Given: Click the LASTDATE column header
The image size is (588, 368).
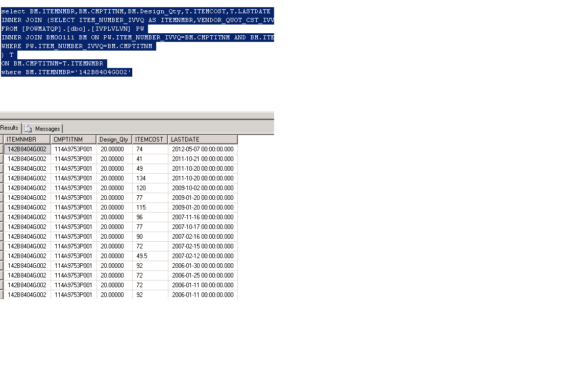Looking at the screenshot, I should (x=184, y=139).
